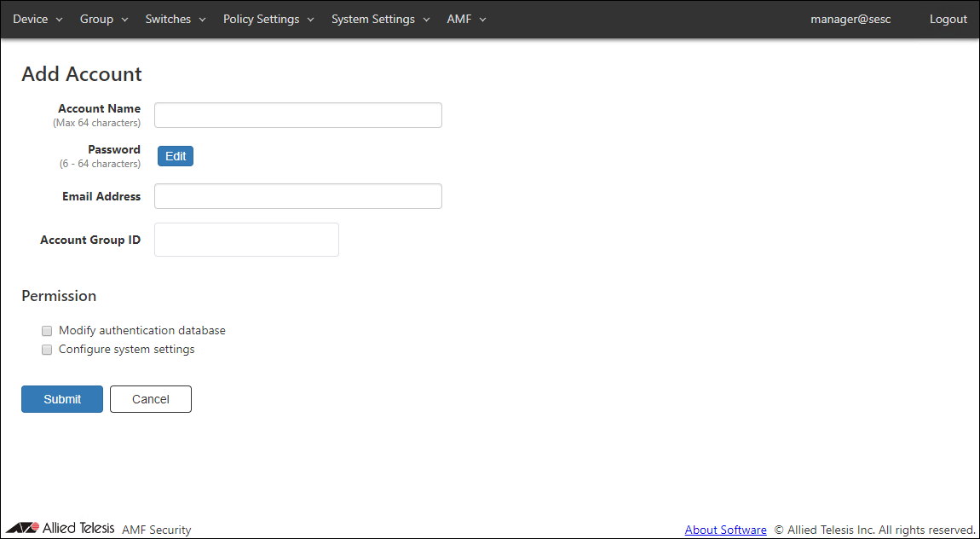Expand the Group menu
This screenshot has height=539, width=980.
[x=104, y=19]
